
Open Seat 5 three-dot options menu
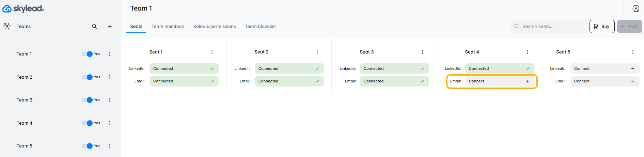(x=633, y=52)
